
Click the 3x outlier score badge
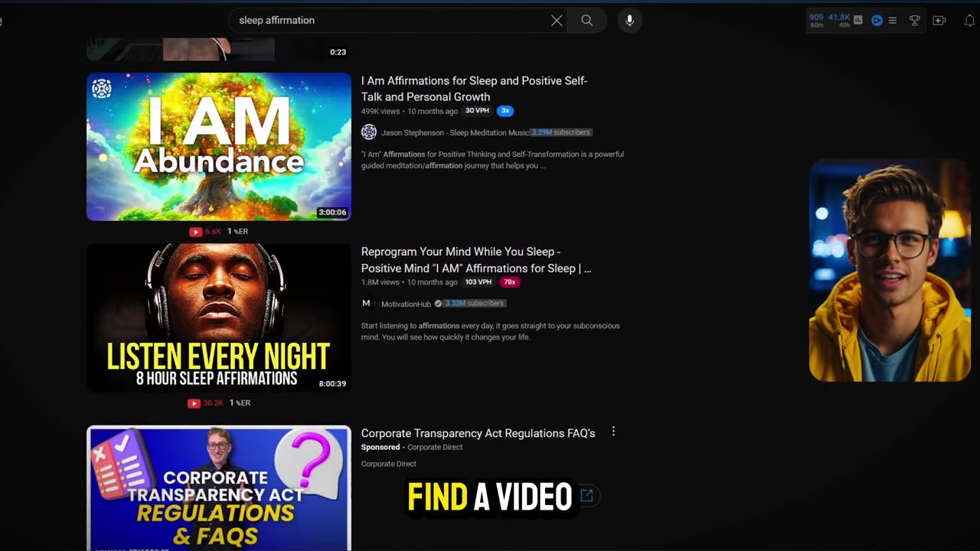(505, 111)
